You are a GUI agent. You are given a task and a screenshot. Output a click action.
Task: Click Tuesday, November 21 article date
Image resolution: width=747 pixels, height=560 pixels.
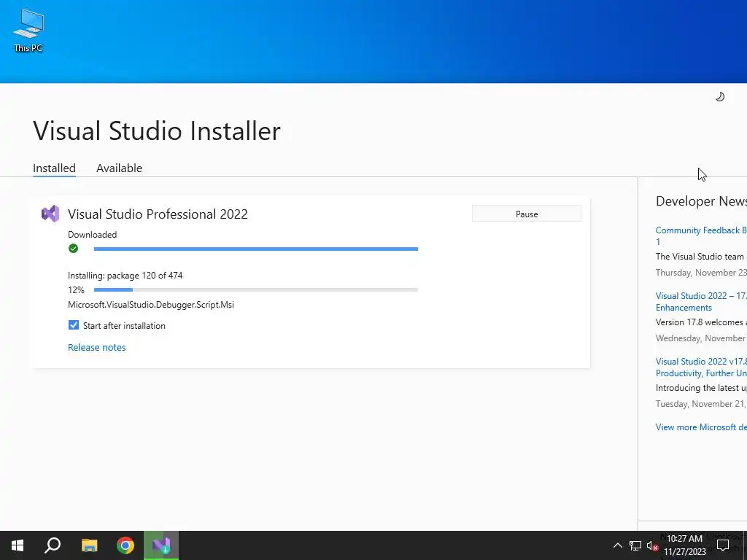(x=701, y=404)
